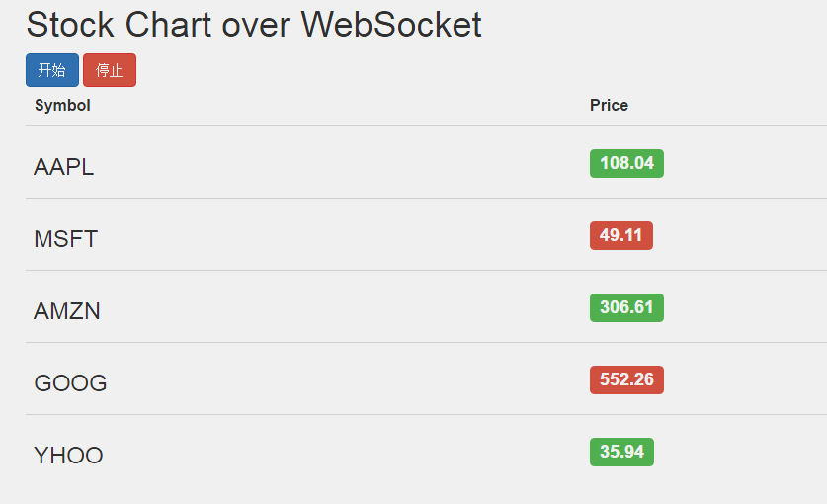The width and height of the screenshot is (827, 504).
Task: Click the word Stock in the heading
Action: coord(69,25)
